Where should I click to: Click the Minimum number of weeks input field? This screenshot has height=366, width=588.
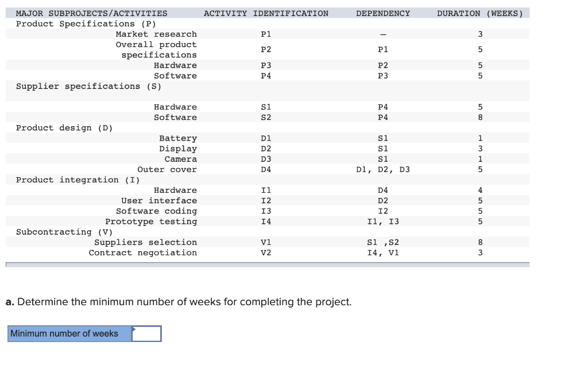[148, 333]
